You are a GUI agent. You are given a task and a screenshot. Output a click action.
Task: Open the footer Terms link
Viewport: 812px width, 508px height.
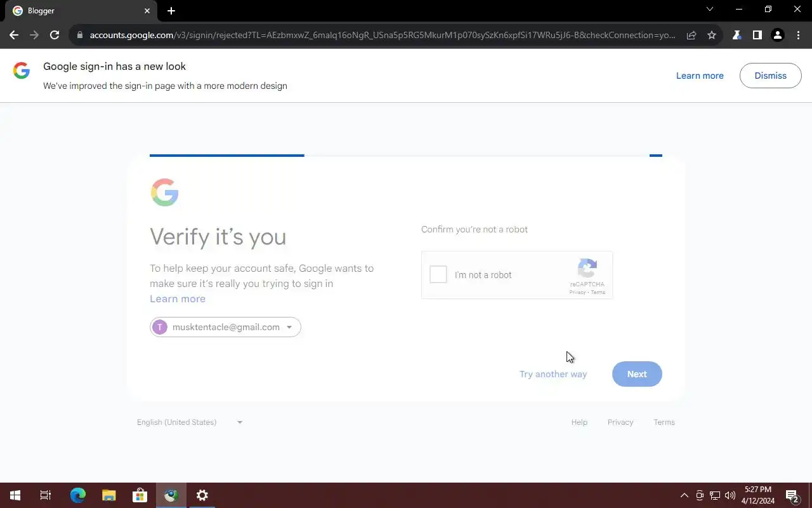[x=664, y=422]
